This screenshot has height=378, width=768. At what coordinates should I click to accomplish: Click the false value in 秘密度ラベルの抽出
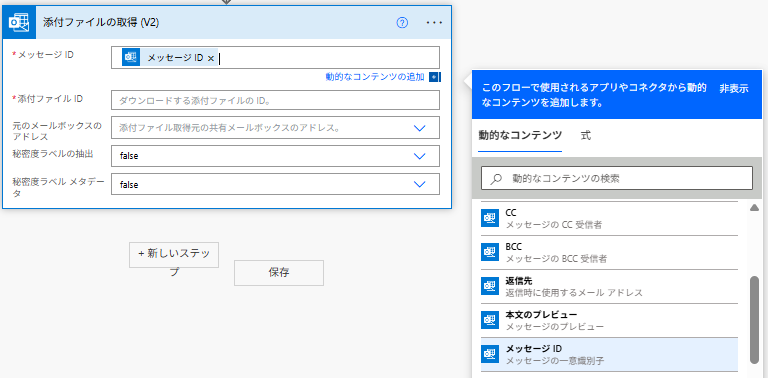pyautogui.click(x=129, y=156)
